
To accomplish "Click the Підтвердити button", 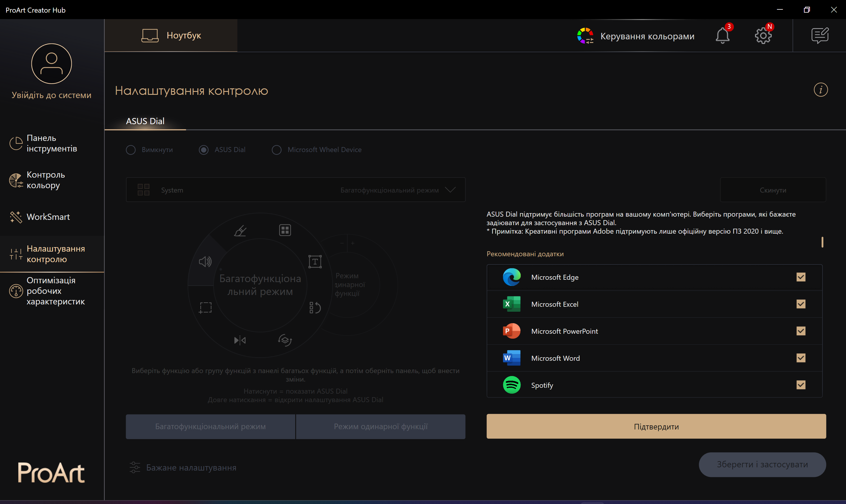I will click(x=656, y=426).
